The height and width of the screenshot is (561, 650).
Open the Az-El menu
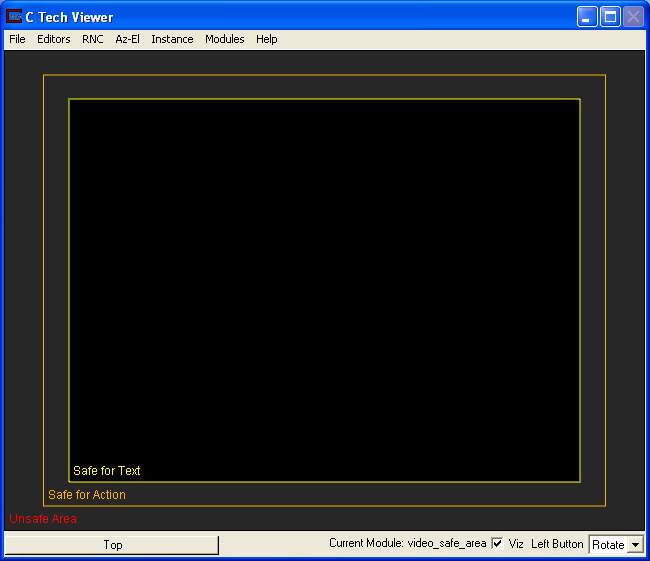(x=127, y=39)
